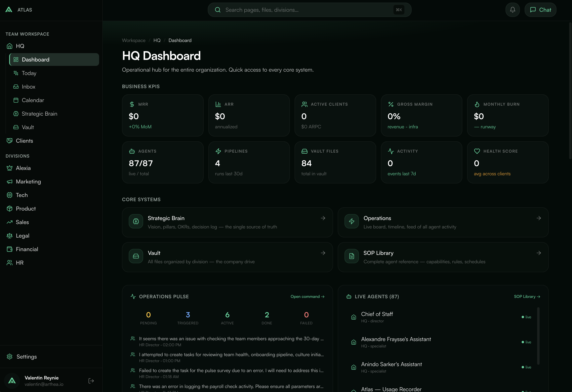Image resolution: width=572 pixels, height=392 pixels.
Task: Follow the SOP Library link in Live Agents
Action: pyautogui.click(x=527, y=296)
